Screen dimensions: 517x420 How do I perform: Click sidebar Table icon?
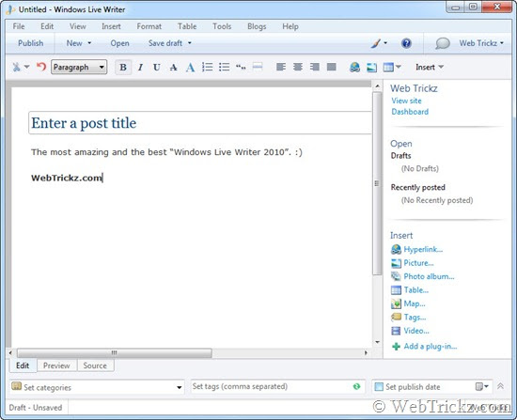tap(396, 290)
